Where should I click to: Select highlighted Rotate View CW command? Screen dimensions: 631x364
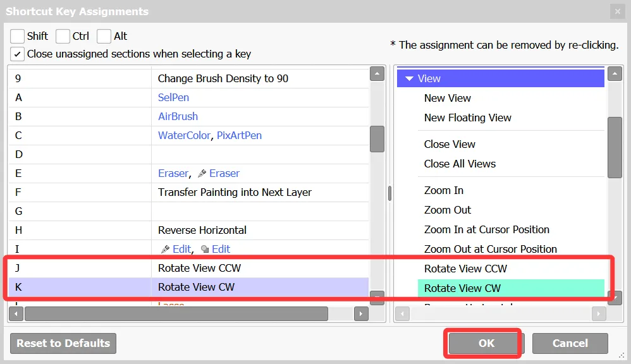tap(511, 288)
